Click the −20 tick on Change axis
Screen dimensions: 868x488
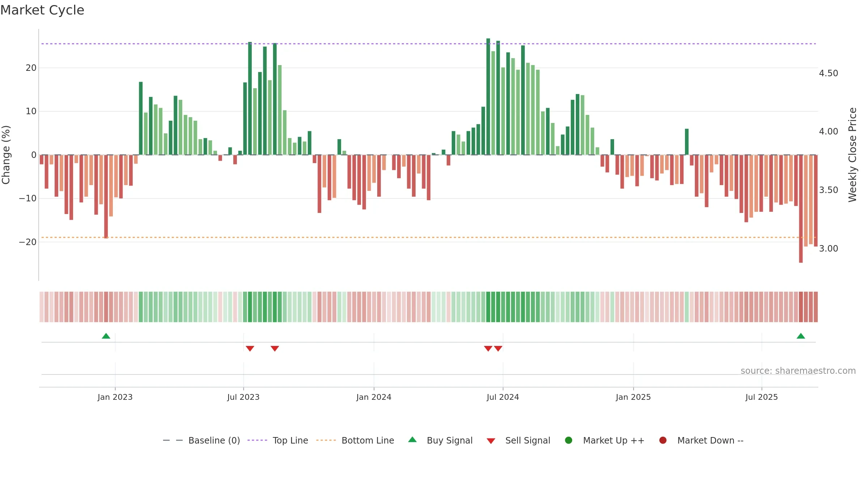point(28,242)
